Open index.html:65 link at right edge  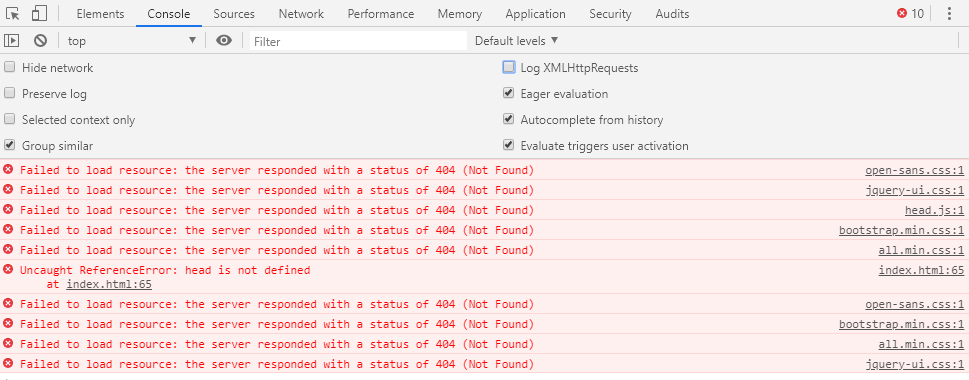(921, 270)
